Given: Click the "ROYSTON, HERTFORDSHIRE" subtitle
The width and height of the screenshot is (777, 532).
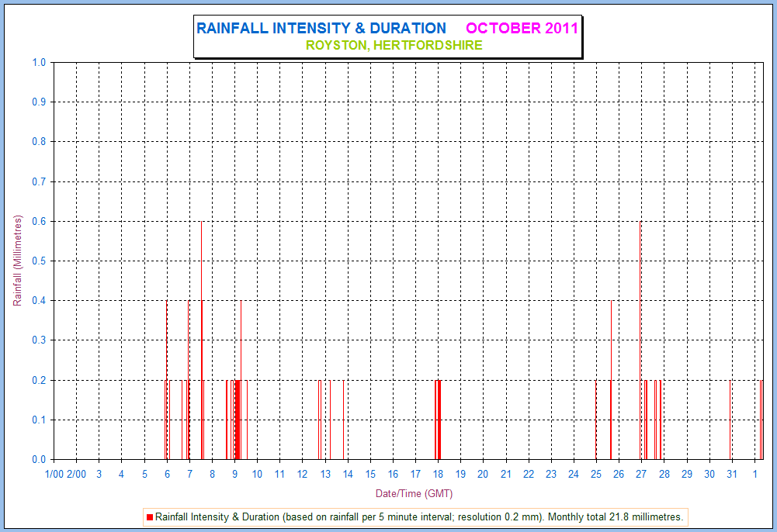Looking at the screenshot, I should coord(394,46).
